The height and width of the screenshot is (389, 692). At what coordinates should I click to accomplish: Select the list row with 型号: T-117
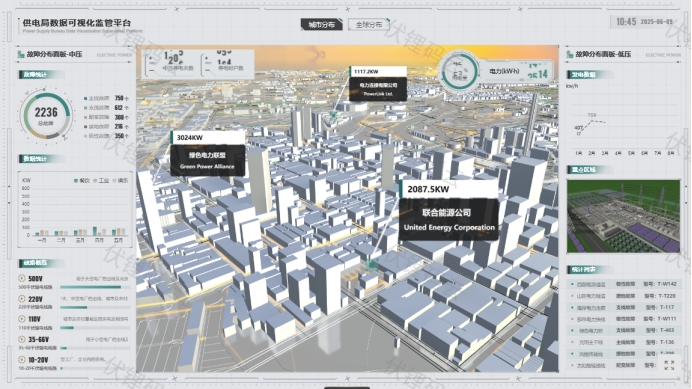pyautogui.click(x=623, y=307)
